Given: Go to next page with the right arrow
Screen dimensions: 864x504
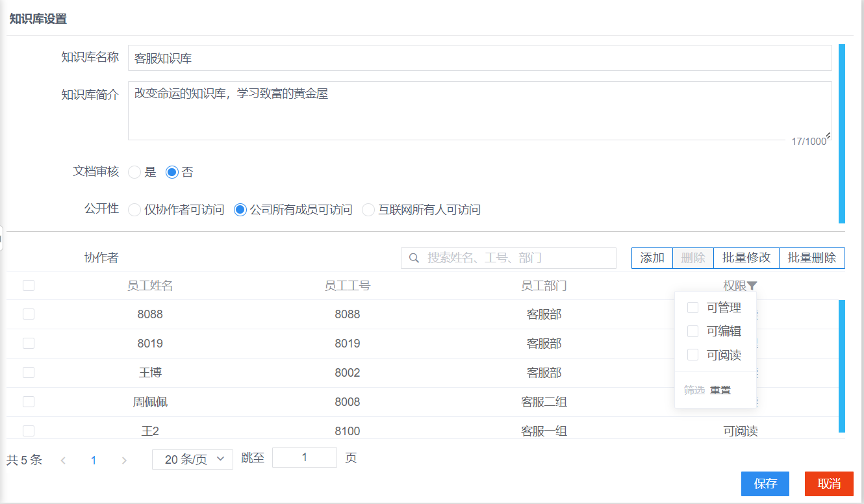Looking at the screenshot, I should (124, 460).
